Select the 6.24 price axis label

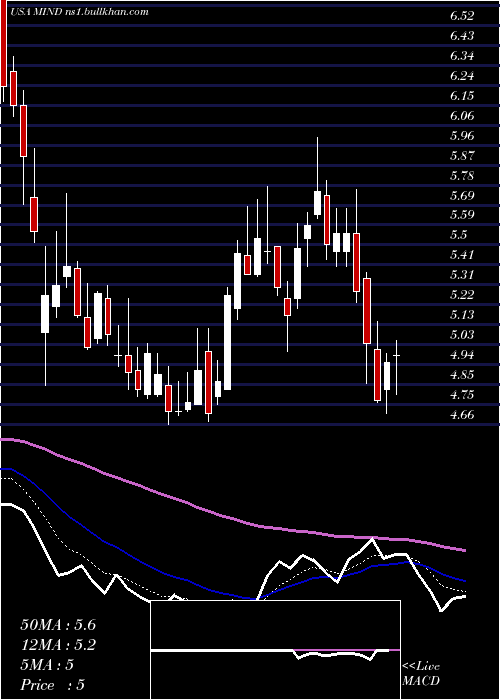tap(462, 76)
